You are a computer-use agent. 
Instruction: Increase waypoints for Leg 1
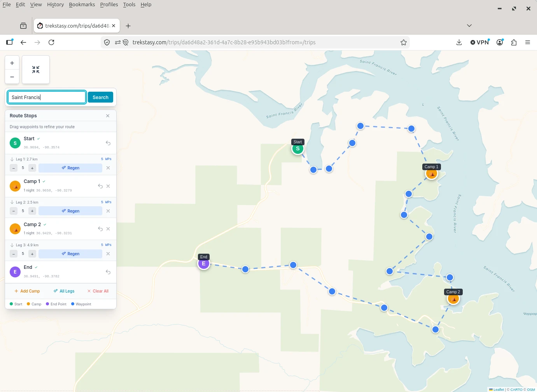tap(32, 168)
